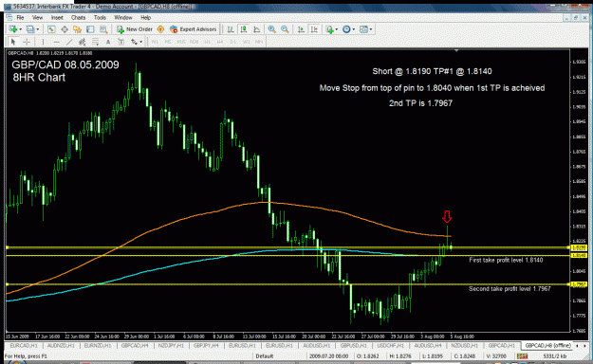Viewport: 593px width, 364px height.
Task: Toggle the Navigator panel icon
Action: click(x=78, y=29)
